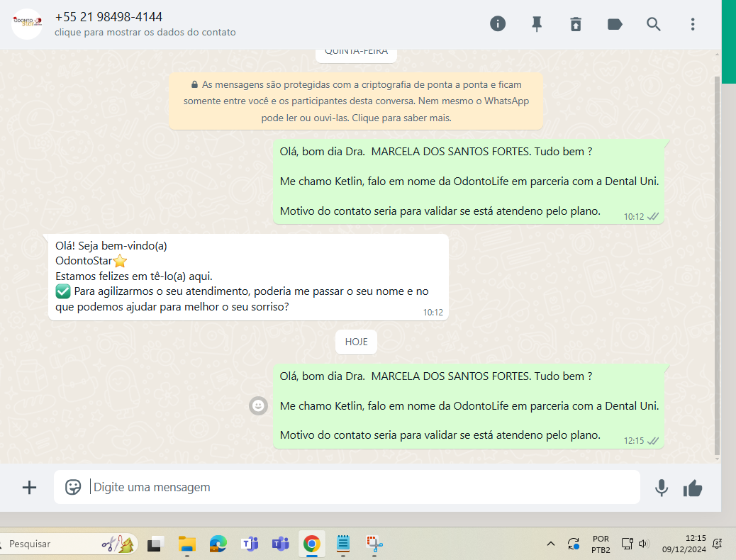This screenshot has width=736, height=560.
Task: React to the 12:15 message with emoji button
Action: click(x=258, y=405)
